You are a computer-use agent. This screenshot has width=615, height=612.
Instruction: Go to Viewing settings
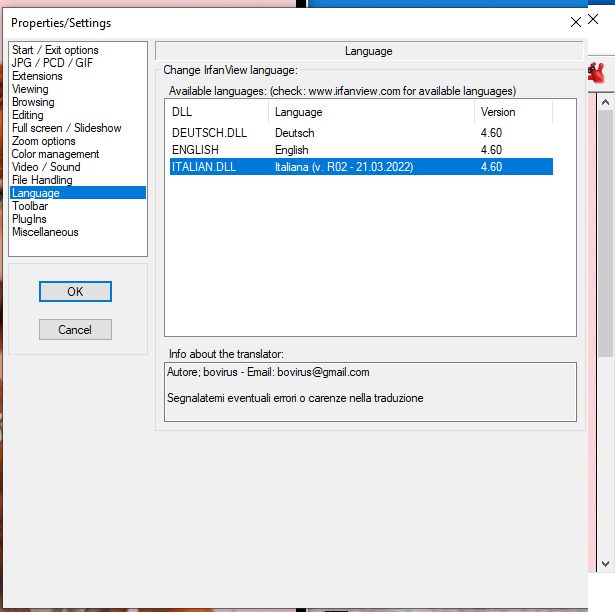tap(30, 89)
